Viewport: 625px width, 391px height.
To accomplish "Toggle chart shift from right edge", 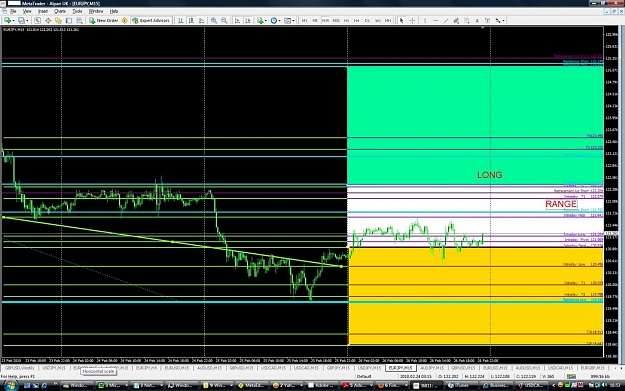I will tap(248, 20).
